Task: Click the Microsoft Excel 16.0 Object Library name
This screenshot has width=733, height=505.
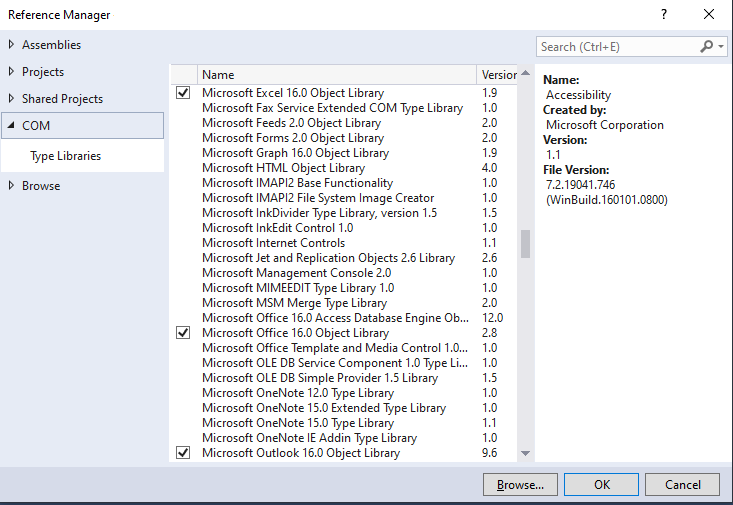Action: click(x=293, y=93)
